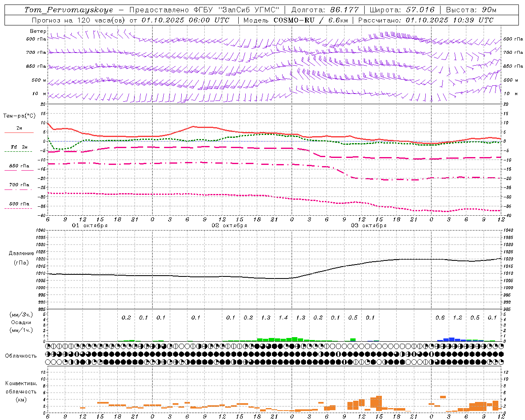The image size is (525, 420).
Task: Click the tallest blue precipitation bar
Action: click(x=452, y=339)
